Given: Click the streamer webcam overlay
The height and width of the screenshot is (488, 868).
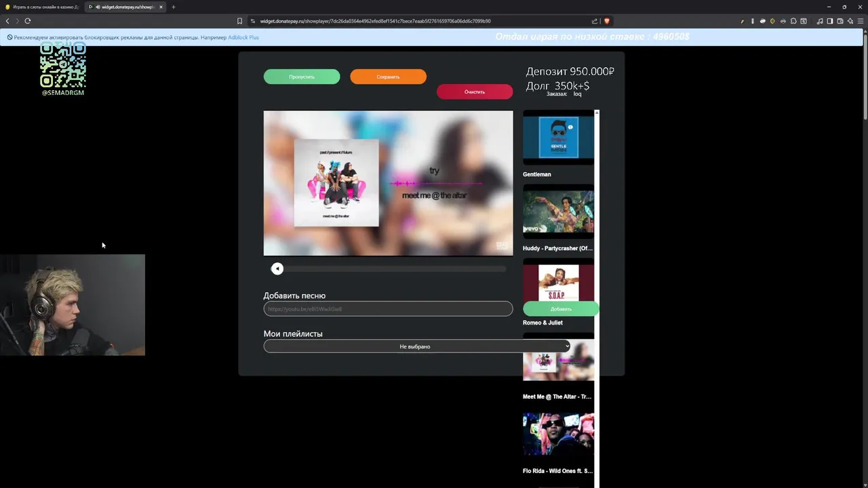Looking at the screenshot, I should (73, 305).
